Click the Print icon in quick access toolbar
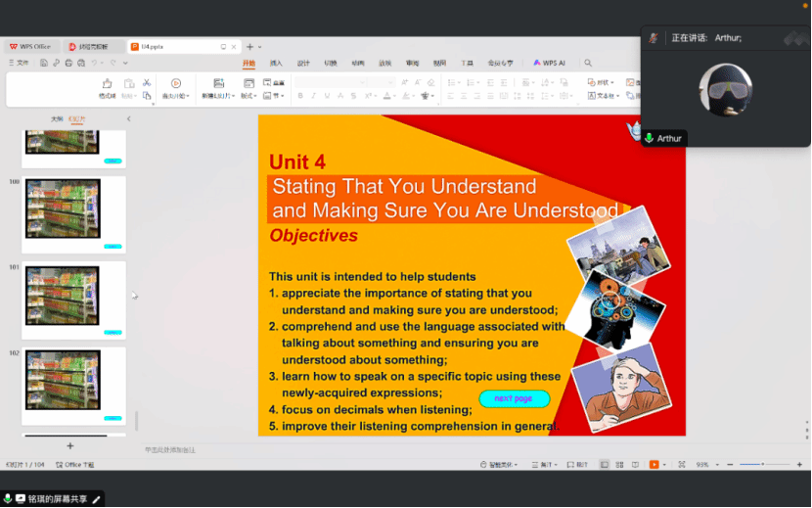812x508 pixels. click(x=68, y=63)
